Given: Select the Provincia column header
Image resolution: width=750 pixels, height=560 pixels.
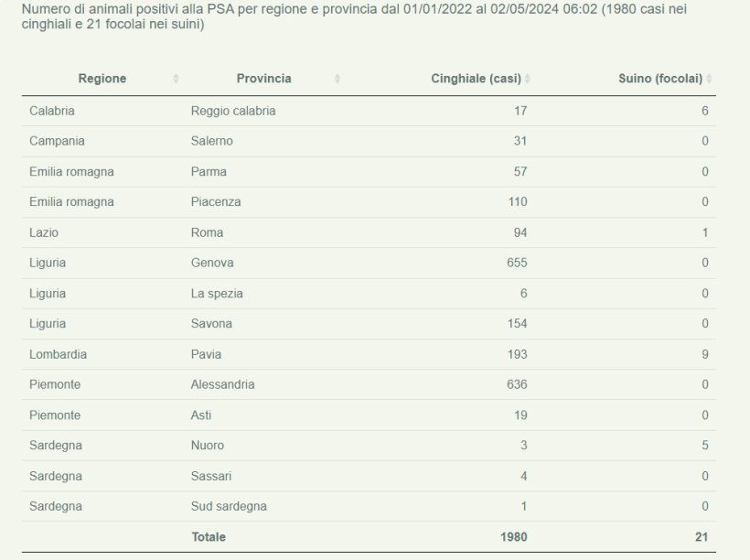Looking at the screenshot, I should tap(265, 79).
